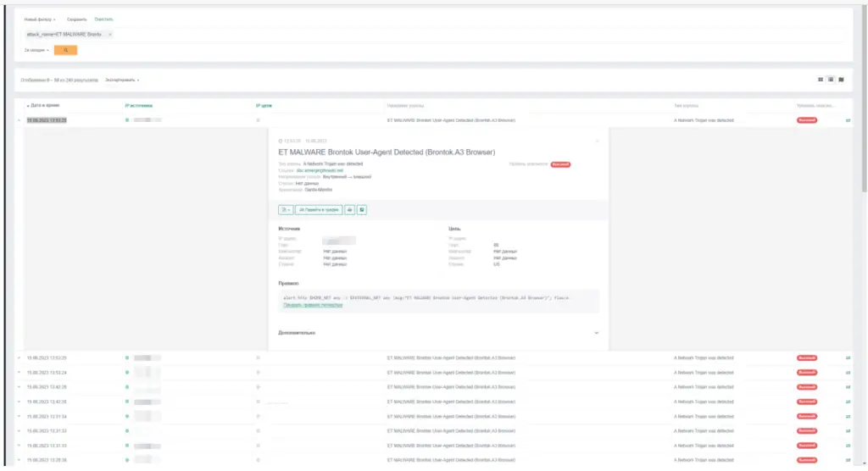Open traffic icon for 13:42:28 row
The image size is (868, 471).
848,402
